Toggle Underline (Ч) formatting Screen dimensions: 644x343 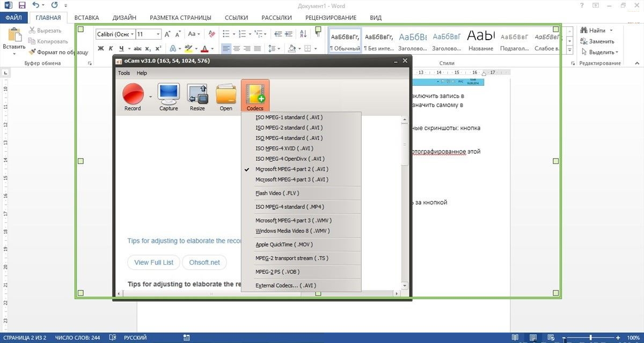tap(122, 48)
